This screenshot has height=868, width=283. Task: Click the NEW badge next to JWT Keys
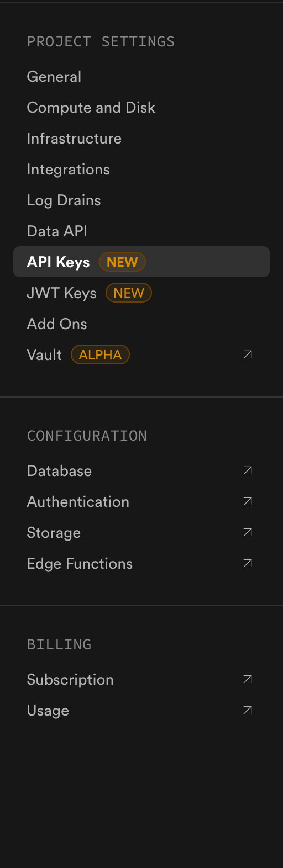point(129,293)
